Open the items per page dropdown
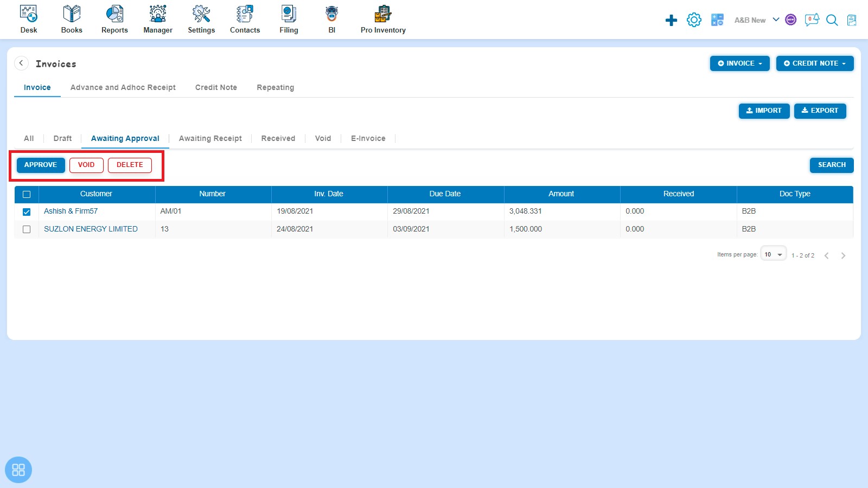The width and height of the screenshot is (868, 488). click(x=774, y=254)
